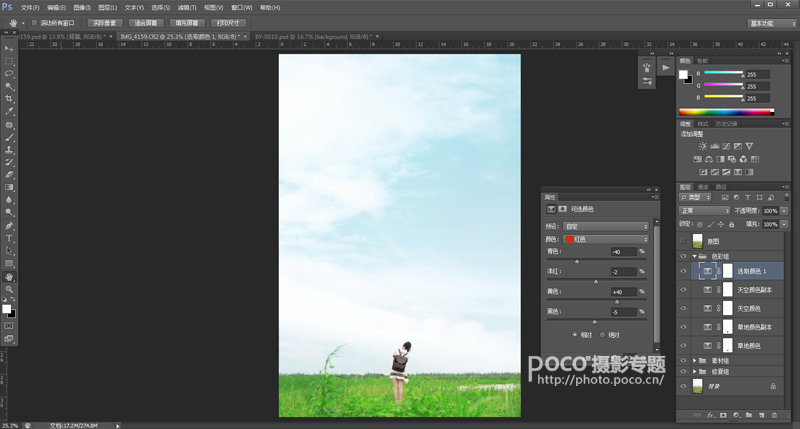This screenshot has height=429, width=800.
Task: Select the Brush tool
Action: coord(9,138)
